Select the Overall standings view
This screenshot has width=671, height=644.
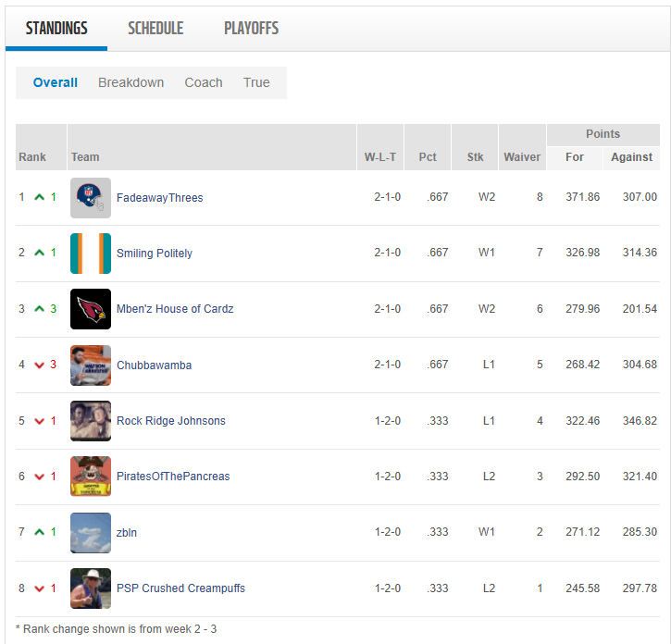pyautogui.click(x=56, y=82)
